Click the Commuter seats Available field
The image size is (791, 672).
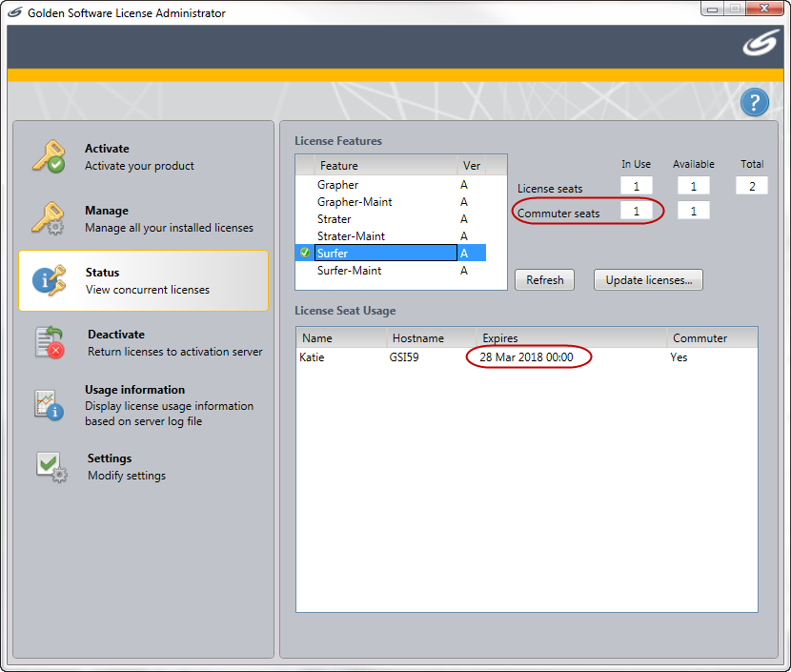pyautogui.click(x=694, y=211)
